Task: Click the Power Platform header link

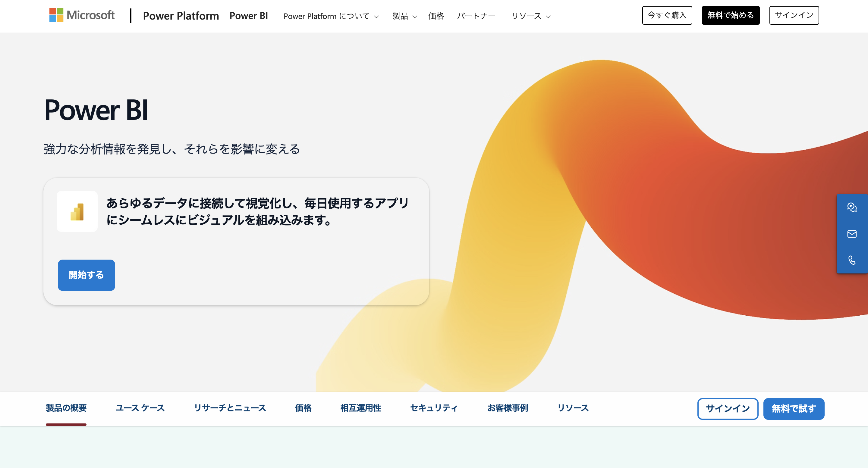Action: [x=181, y=16]
